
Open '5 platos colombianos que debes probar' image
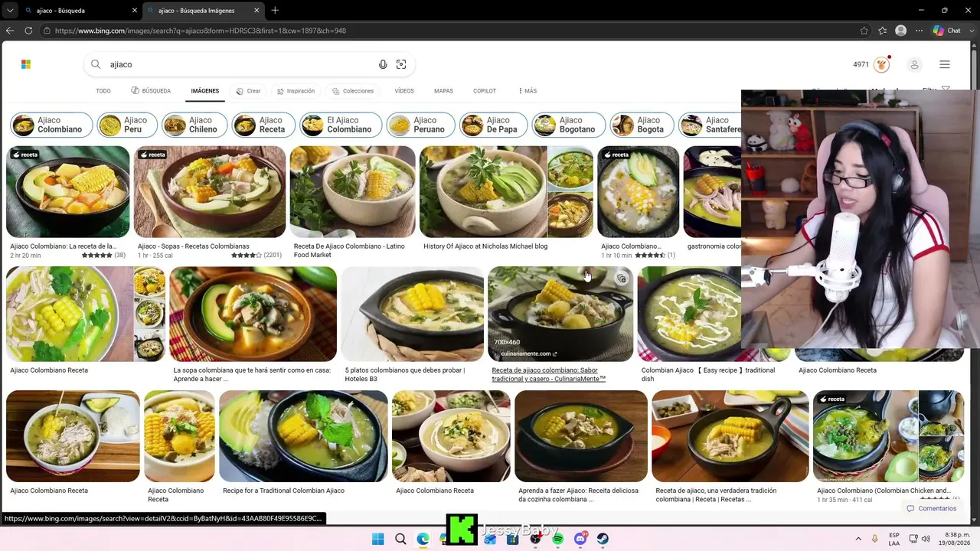[x=412, y=315]
